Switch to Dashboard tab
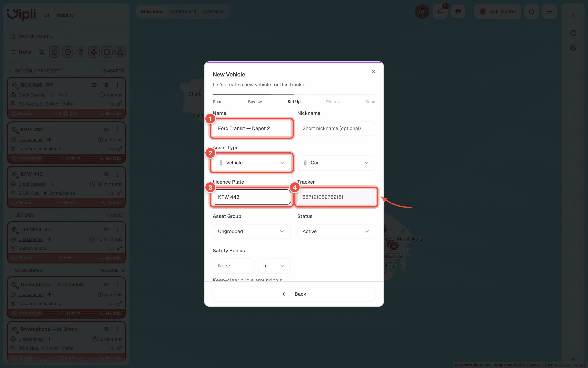Viewport: 588px width, 368px height. (184, 11)
